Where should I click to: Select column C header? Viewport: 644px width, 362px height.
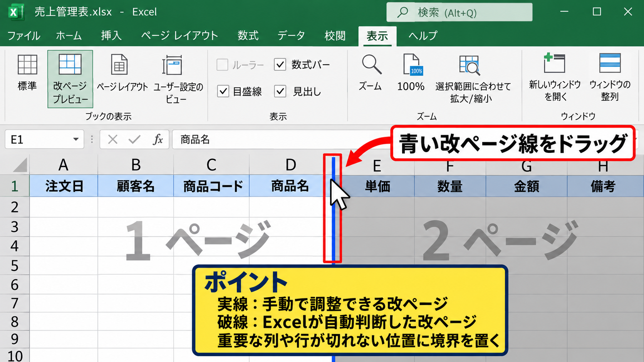click(211, 165)
